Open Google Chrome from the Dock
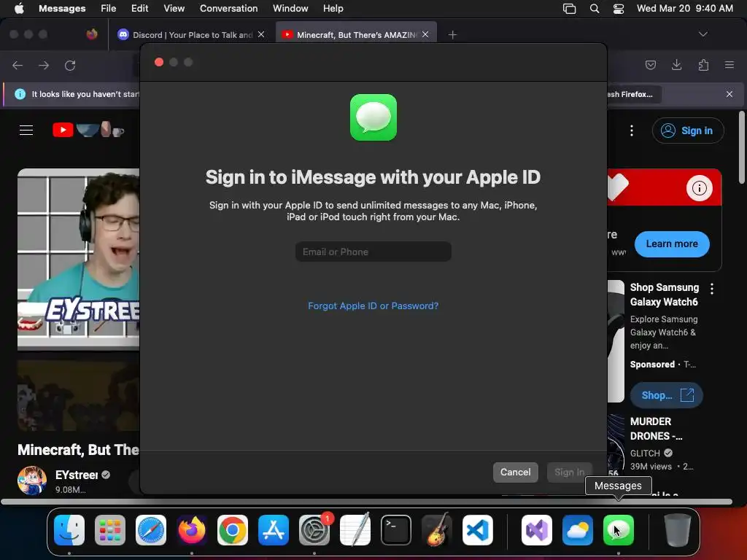 233,530
